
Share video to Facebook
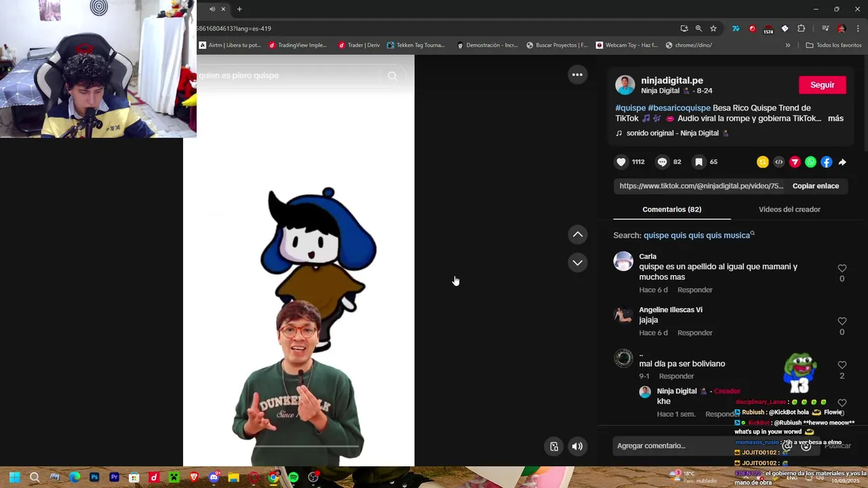click(826, 162)
